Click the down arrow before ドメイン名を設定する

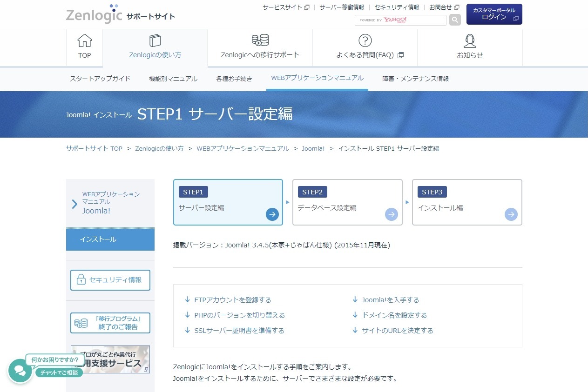[x=355, y=315]
